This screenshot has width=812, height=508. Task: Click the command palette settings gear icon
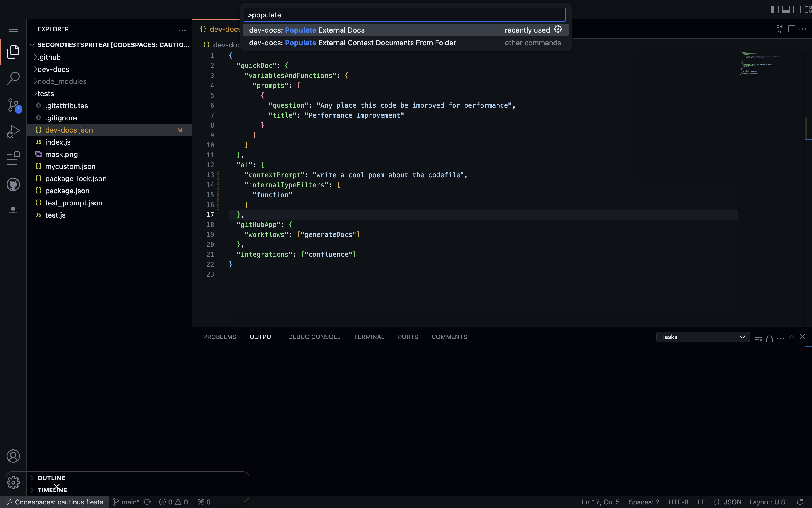coord(557,29)
